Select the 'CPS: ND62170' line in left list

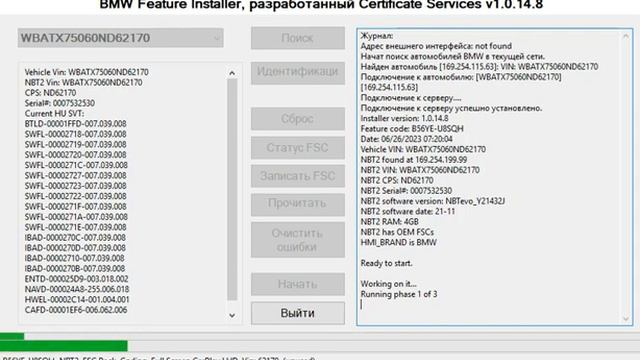click(50, 93)
